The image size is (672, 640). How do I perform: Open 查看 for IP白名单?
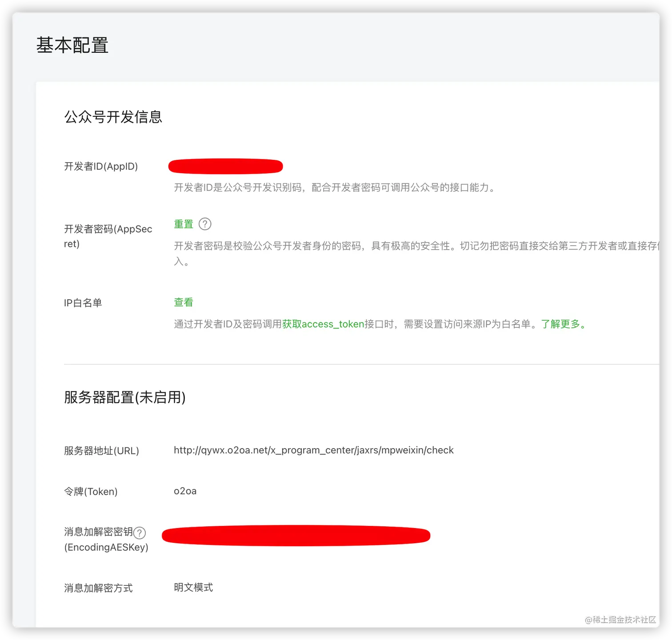click(184, 302)
